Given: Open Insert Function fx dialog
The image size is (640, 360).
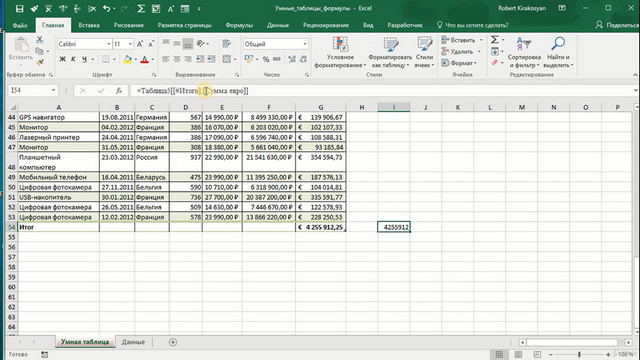Looking at the screenshot, I should coord(118,91).
